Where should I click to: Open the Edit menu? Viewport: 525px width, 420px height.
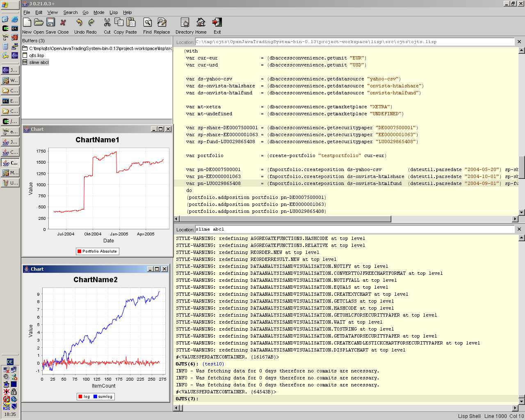tap(39, 12)
